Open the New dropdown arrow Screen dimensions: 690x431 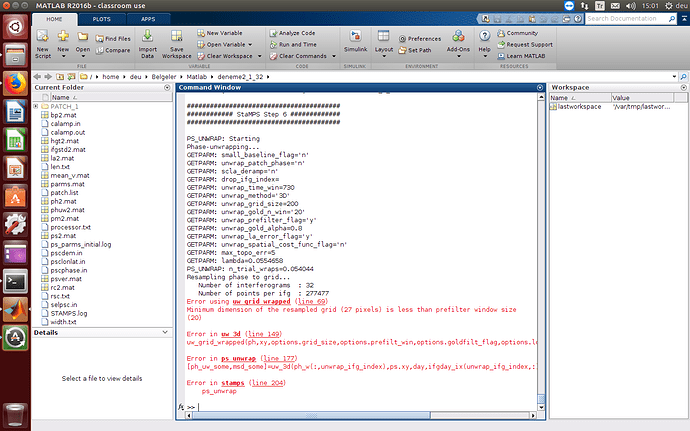coord(63,56)
